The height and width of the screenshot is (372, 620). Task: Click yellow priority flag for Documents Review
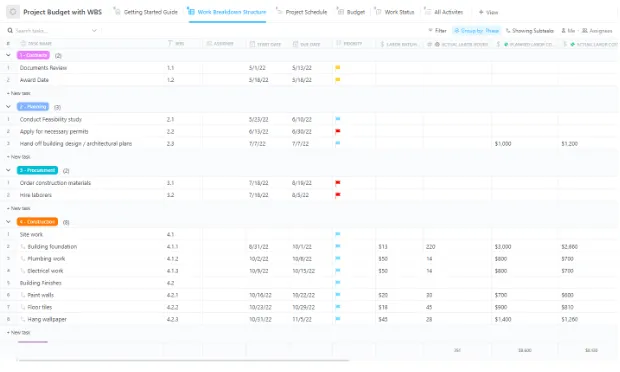coord(338,68)
